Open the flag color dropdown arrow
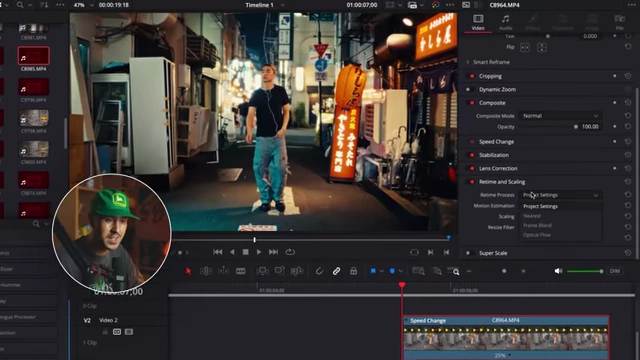The image size is (640, 360). point(382,271)
